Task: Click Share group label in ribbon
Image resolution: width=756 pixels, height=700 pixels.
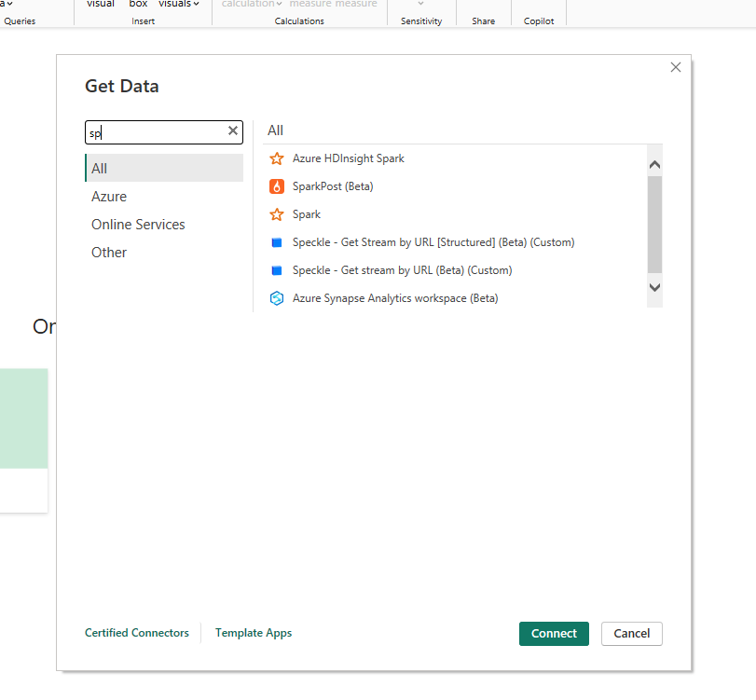Action: point(483,21)
